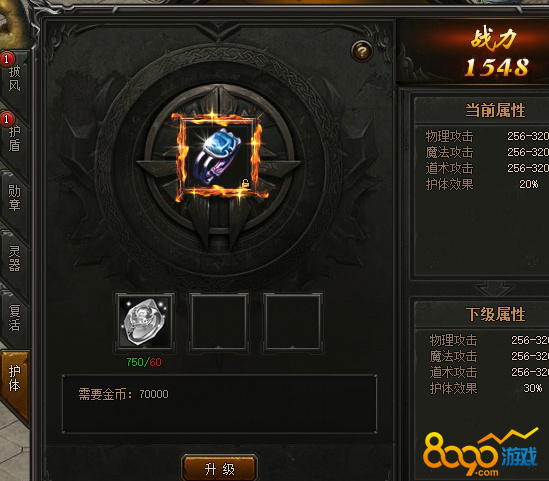This screenshot has width=549, height=481.
Task: Open the 披风 side tab
Action: click(x=15, y=81)
